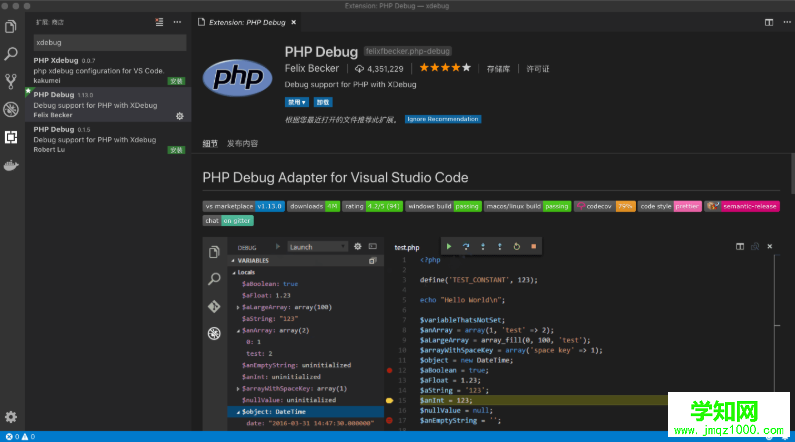Click the star rating of PHP Debug
This screenshot has height=442, width=795.
coord(445,68)
